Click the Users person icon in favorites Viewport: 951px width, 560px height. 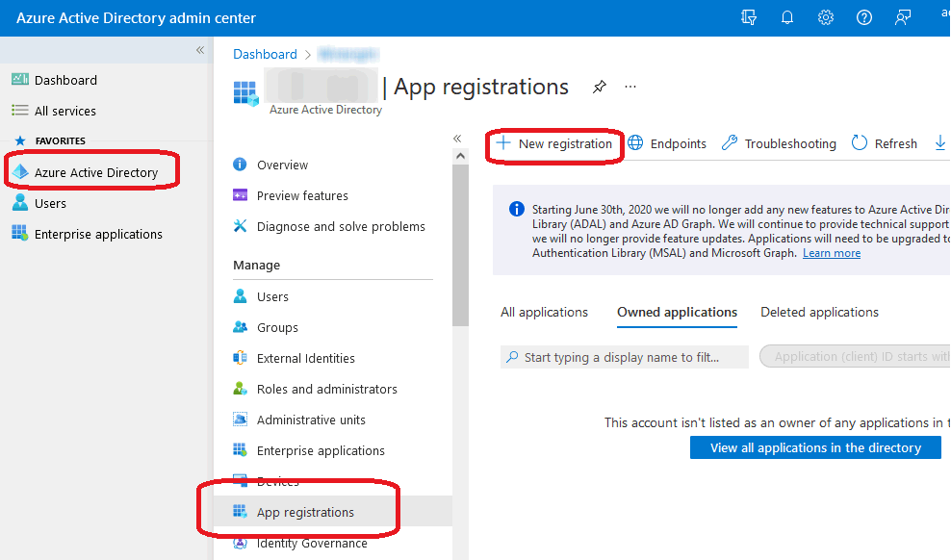pos(20,202)
